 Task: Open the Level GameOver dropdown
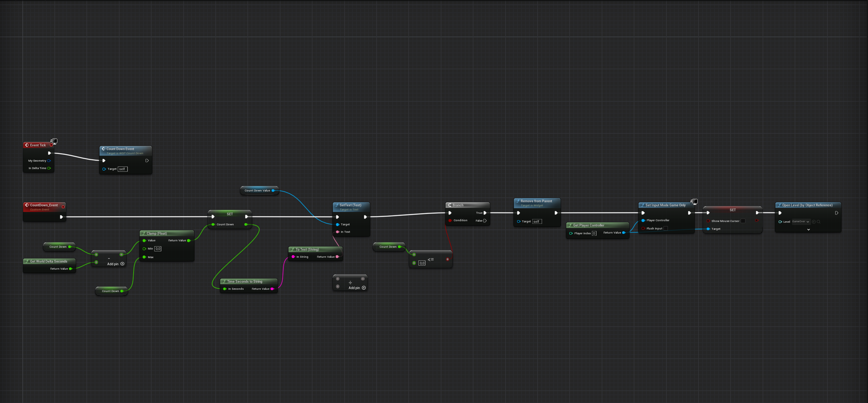click(801, 222)
